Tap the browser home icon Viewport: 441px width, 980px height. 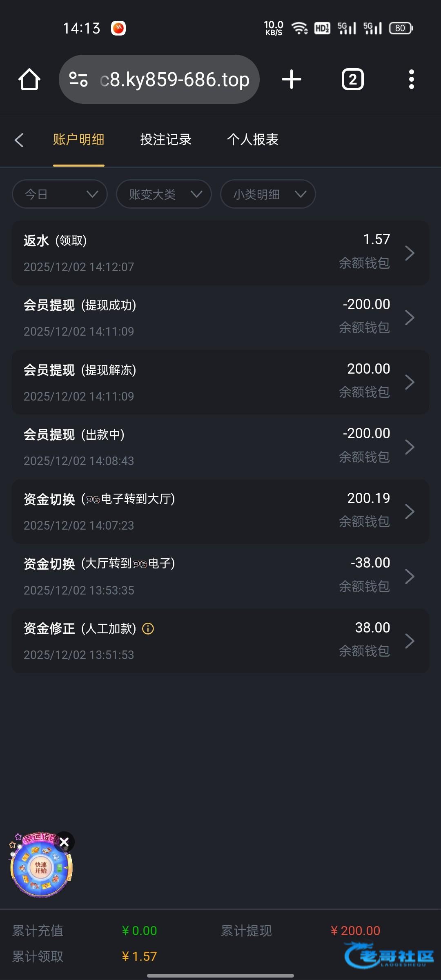29,79
